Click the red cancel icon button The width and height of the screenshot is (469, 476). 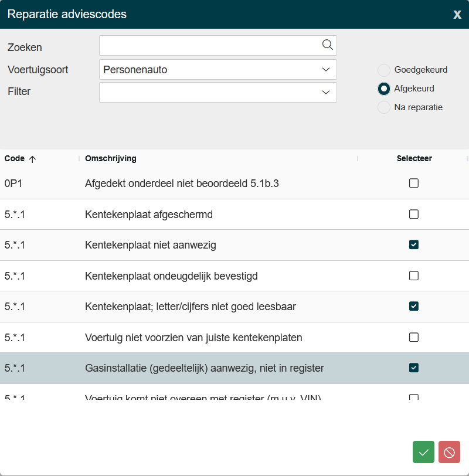coord(449,452)
